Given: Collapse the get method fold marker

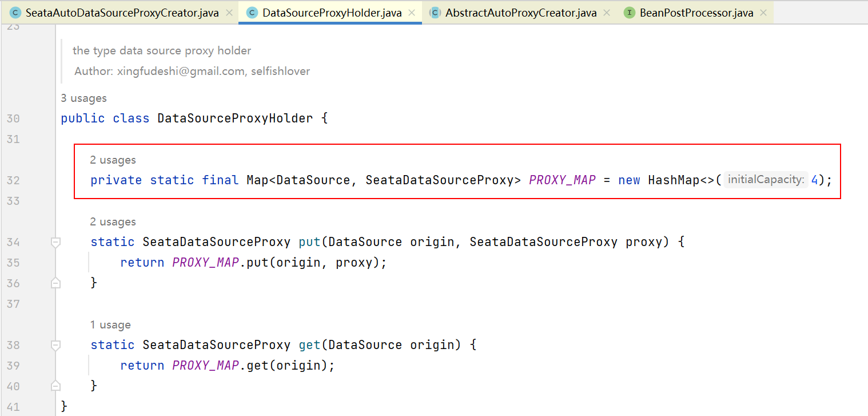Looking at the screenshot, I should pyautogui.click(x=55, y=345).
